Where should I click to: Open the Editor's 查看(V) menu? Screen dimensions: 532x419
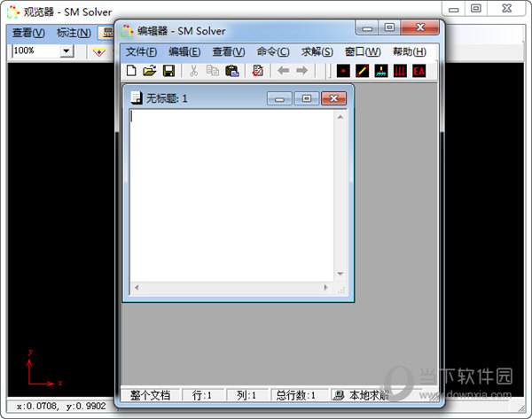(229, 52)
